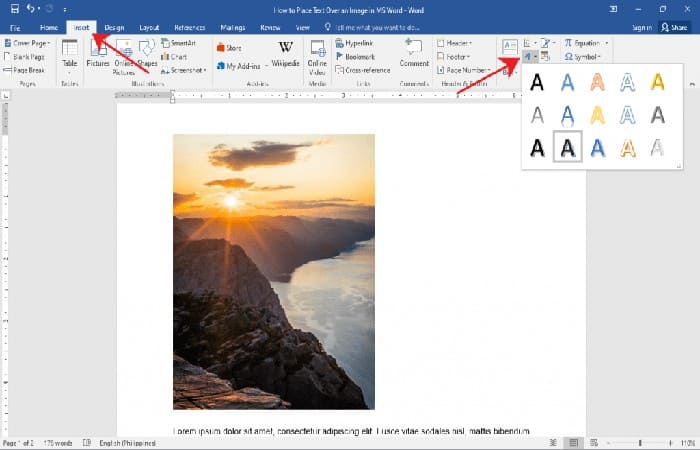Viewport: 700px width, 450px height.
Task: Click the zoom slider in status bar
Action: pyautogui.click(x=640, y=441)
